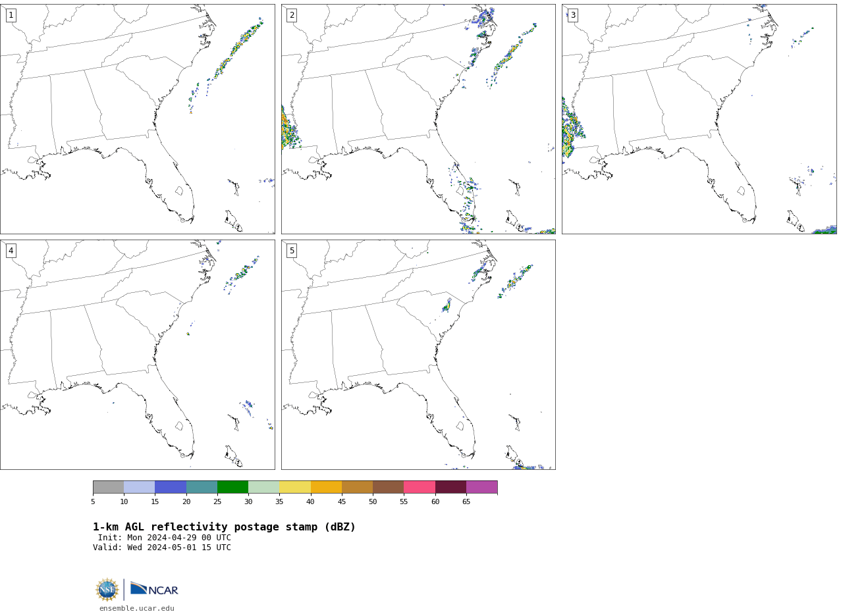Click the colorbar tick label 35

tap(279, 501)
